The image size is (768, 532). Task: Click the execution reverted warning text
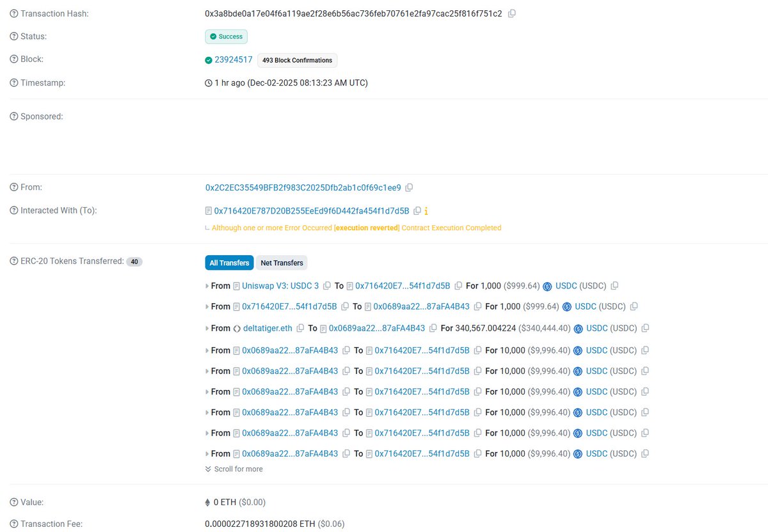[367, 228]
